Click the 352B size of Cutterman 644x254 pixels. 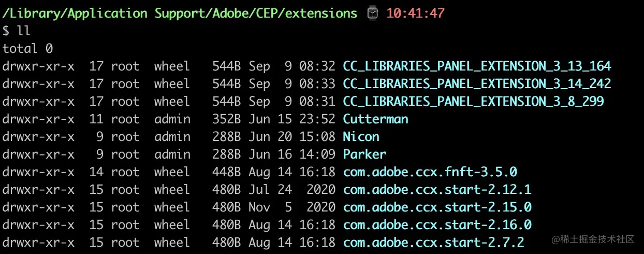pyautogui.click(x=227, y=119)
